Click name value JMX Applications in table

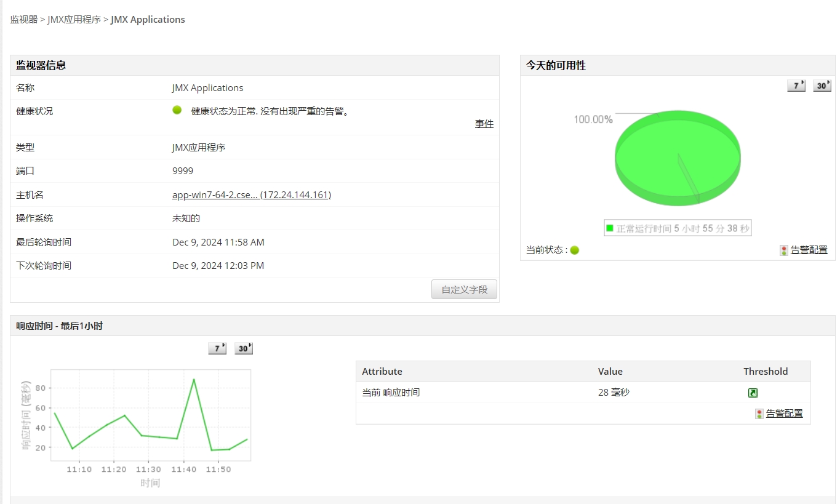coord(208,87)
